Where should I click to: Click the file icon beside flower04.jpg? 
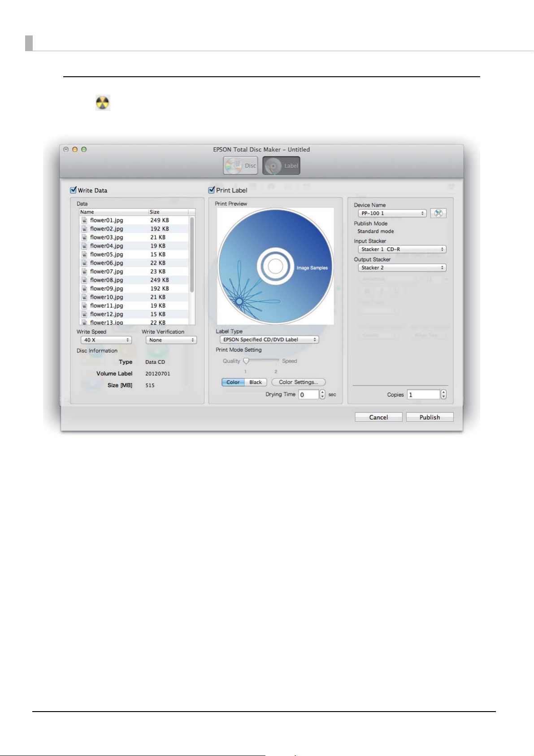[x=84, y=246]
